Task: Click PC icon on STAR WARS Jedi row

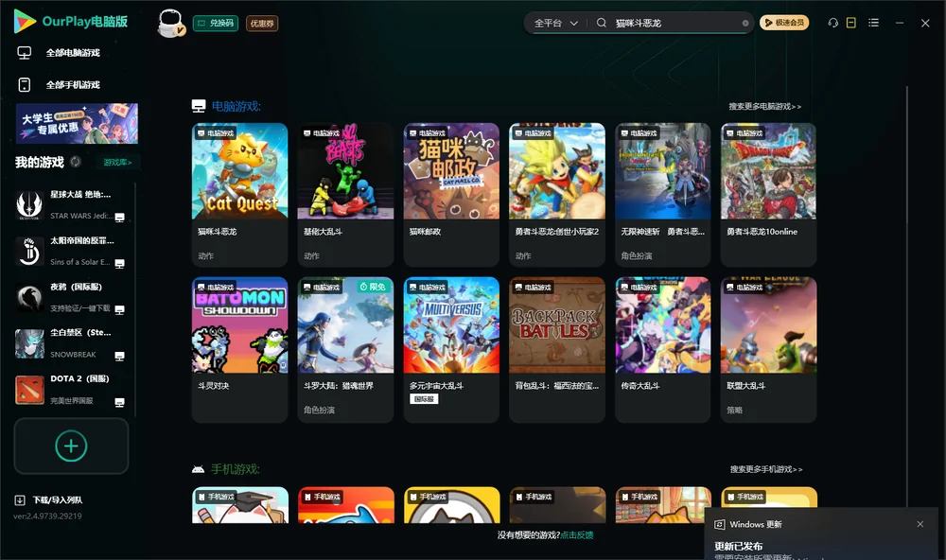Action: click(x=119, y=218)
